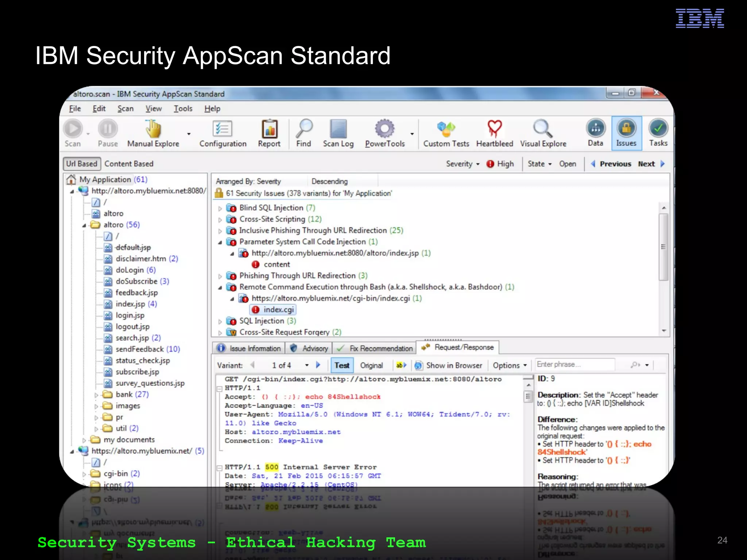Click the word wrap 'ab' icon
This screenshot has height=560, width=747.
401,365
